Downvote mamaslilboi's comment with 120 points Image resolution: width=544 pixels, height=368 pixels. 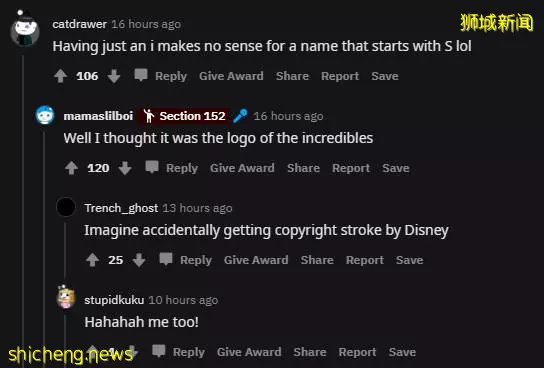pyautogui.click(x=125, y=168)
